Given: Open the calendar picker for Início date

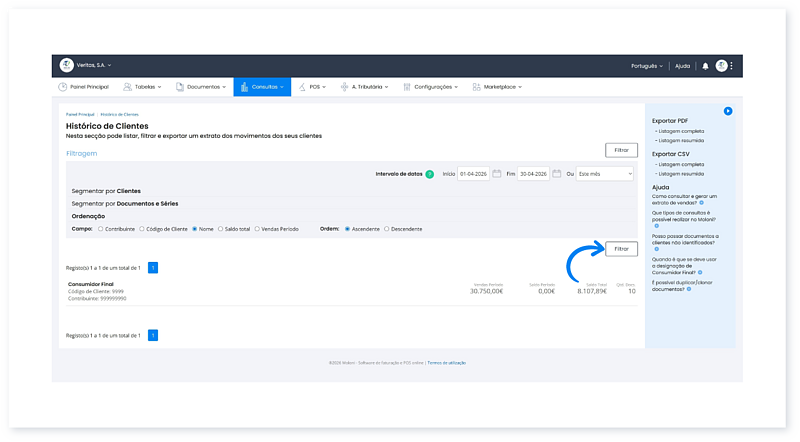Looking at the screenshot, I should click(496, 174).
